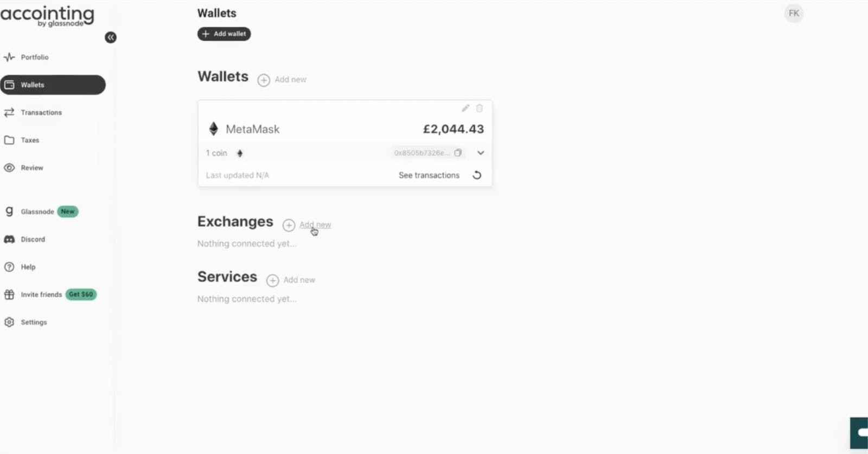
Task: Delete the MetaMask wallet via the trash icon
Action: [x=480, y=108]
